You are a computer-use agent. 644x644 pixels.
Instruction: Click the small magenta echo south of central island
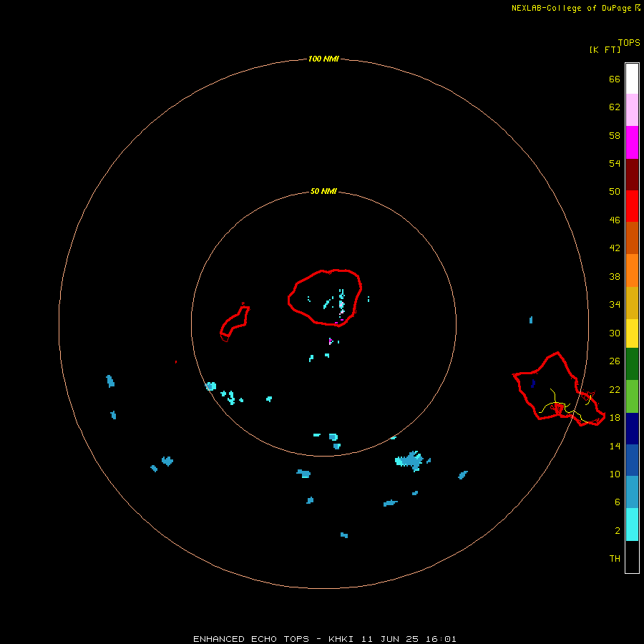331,341
